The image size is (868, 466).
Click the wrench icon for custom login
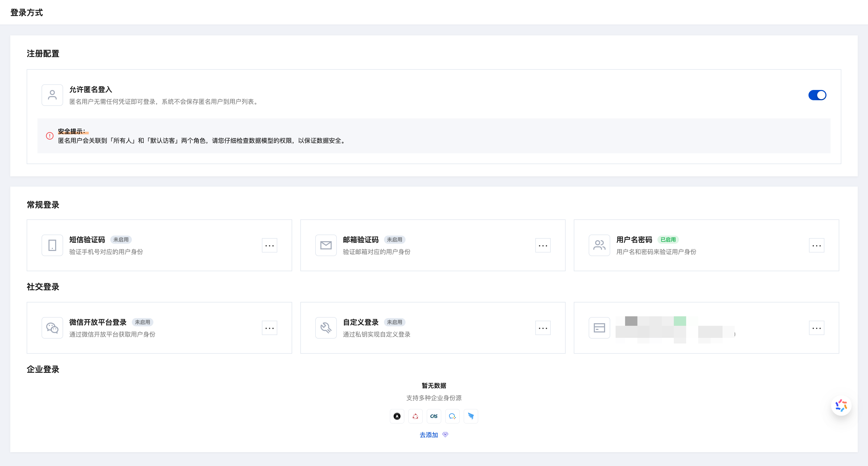(326, 328)
